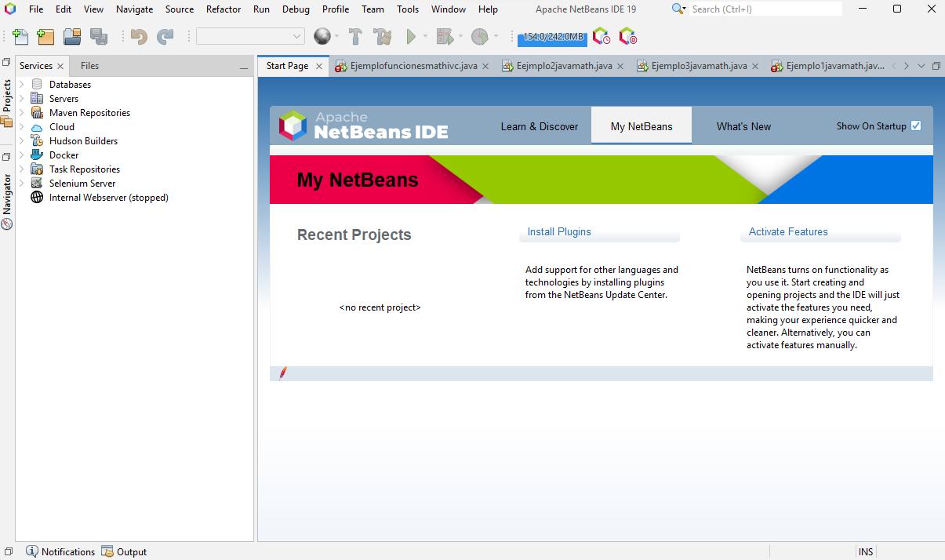This screenshot has width=945, height=560.
Task: Open the Run Project dropdown arrow
Action: click(426, 36)
